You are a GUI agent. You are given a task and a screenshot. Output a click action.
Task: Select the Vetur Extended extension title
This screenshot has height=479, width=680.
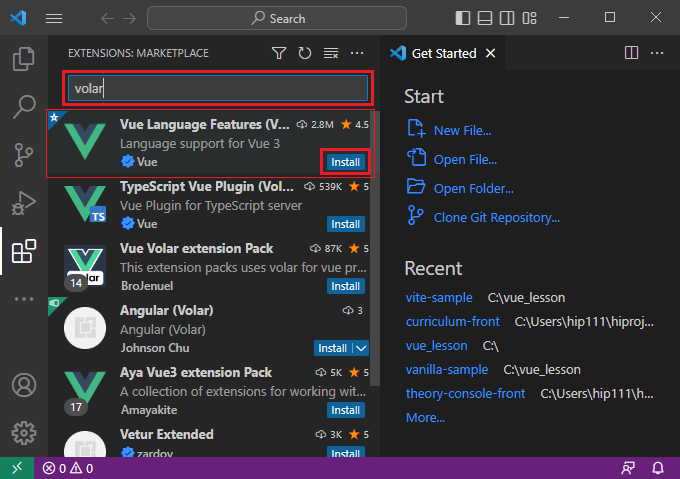tap(167, 434)
